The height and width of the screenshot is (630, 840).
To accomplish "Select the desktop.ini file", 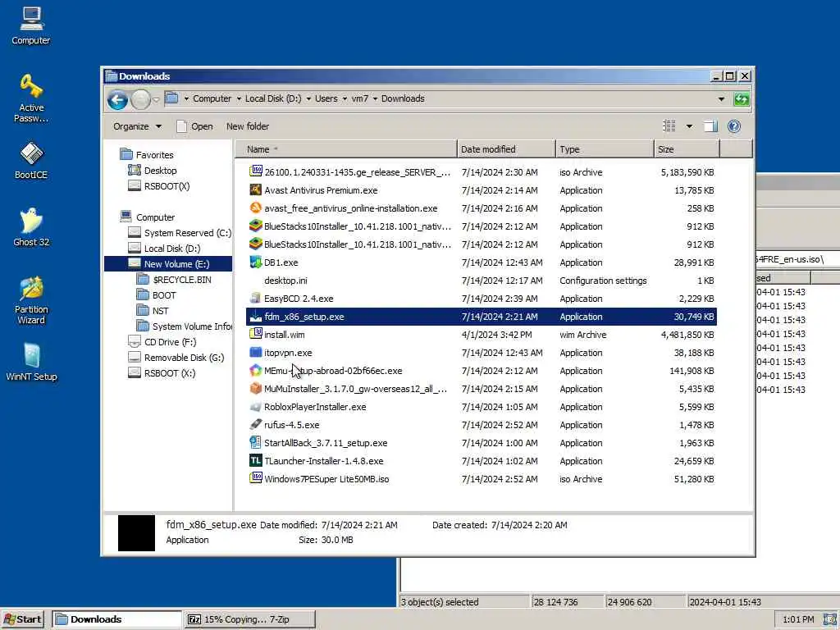I will pyautogui.click(x=285, y=281).
